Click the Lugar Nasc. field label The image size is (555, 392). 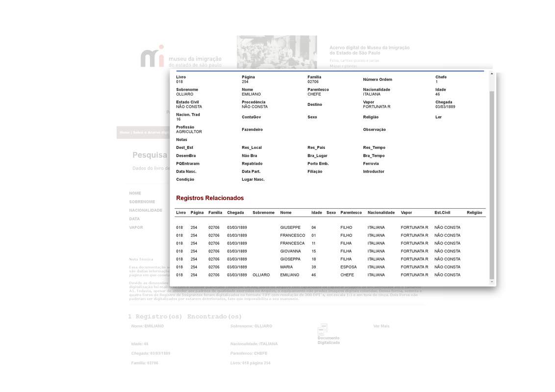253,180
